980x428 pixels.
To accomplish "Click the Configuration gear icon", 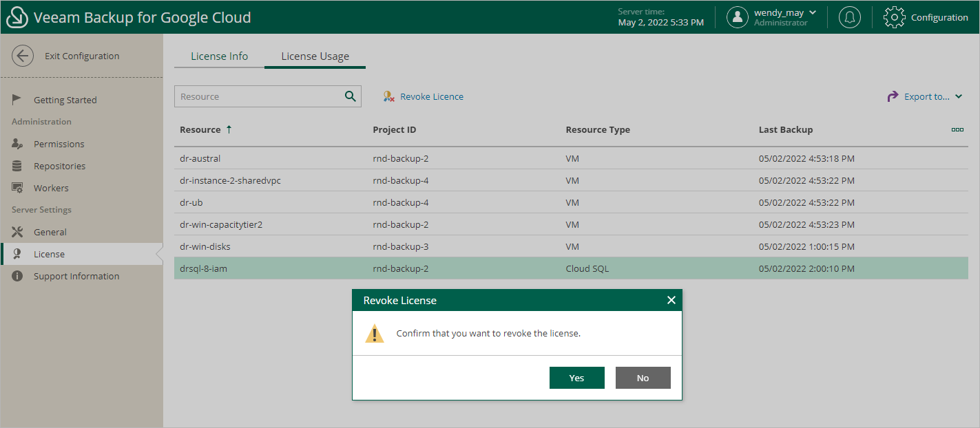I will click(894, 17).
